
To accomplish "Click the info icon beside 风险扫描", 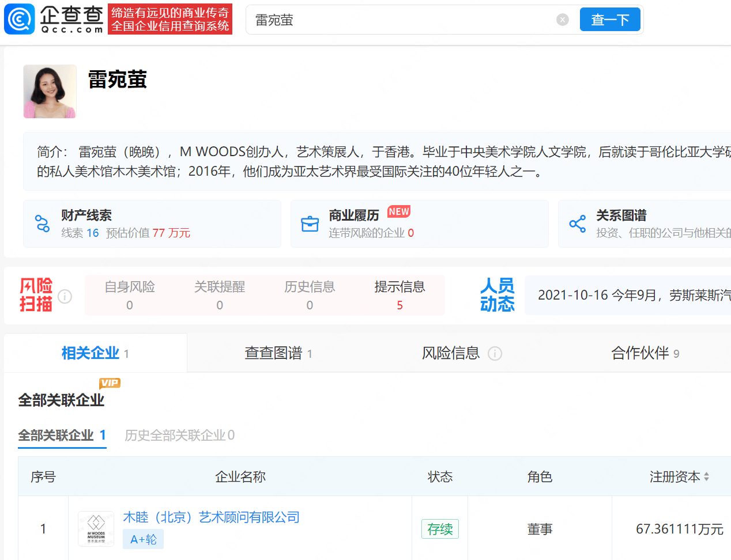I will pyautogui.click(x=65, y=297).
